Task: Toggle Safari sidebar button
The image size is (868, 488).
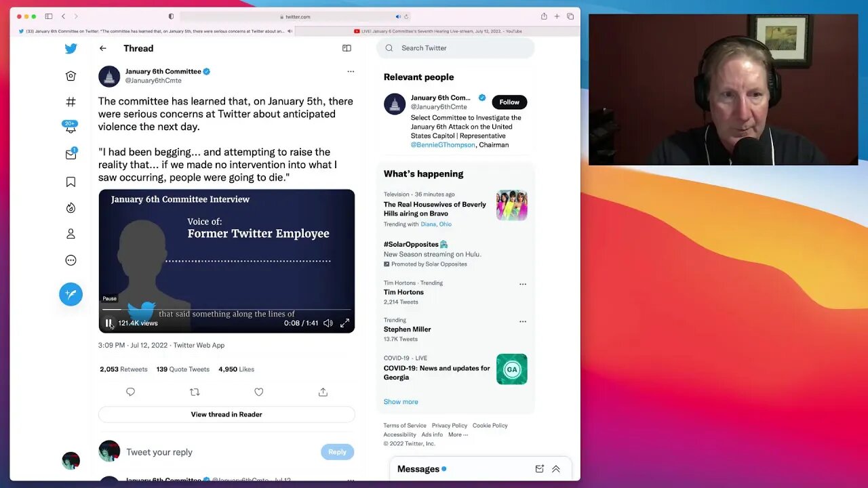Action: point(49,16)
